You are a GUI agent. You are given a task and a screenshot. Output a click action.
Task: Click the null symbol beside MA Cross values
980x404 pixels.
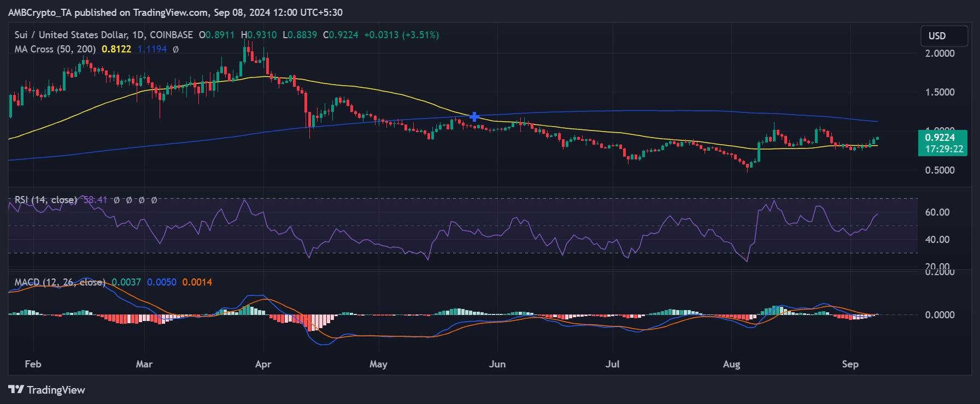click(175, 49)
